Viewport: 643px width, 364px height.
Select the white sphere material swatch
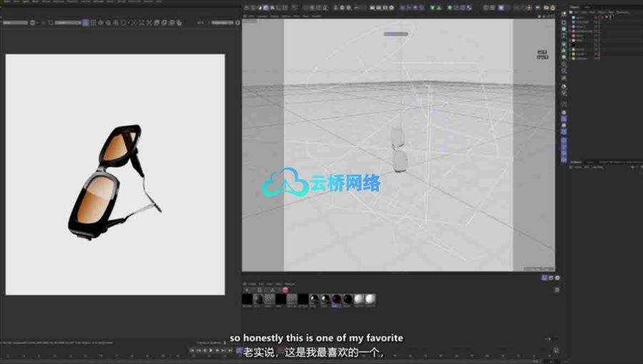point(371,300)
